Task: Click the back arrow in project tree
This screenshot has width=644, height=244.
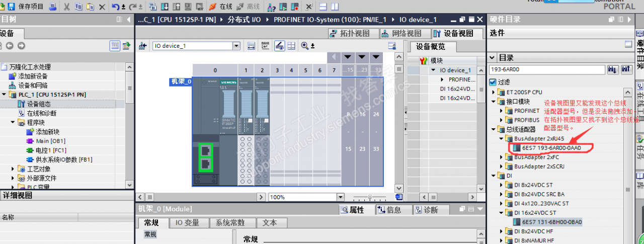Action: tap(9, 45)
